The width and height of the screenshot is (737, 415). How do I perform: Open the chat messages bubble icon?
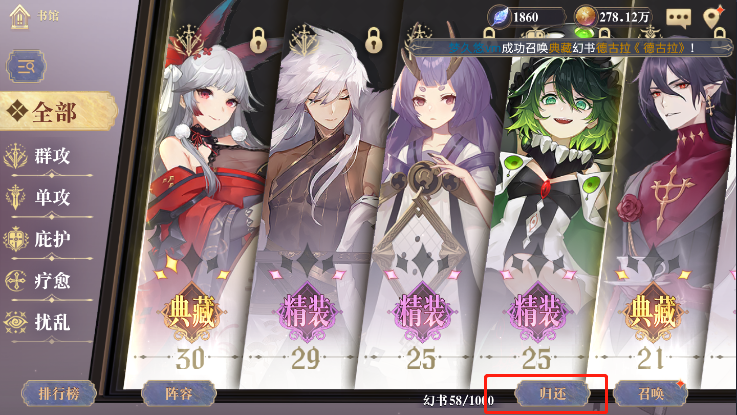tap(678, 18)
